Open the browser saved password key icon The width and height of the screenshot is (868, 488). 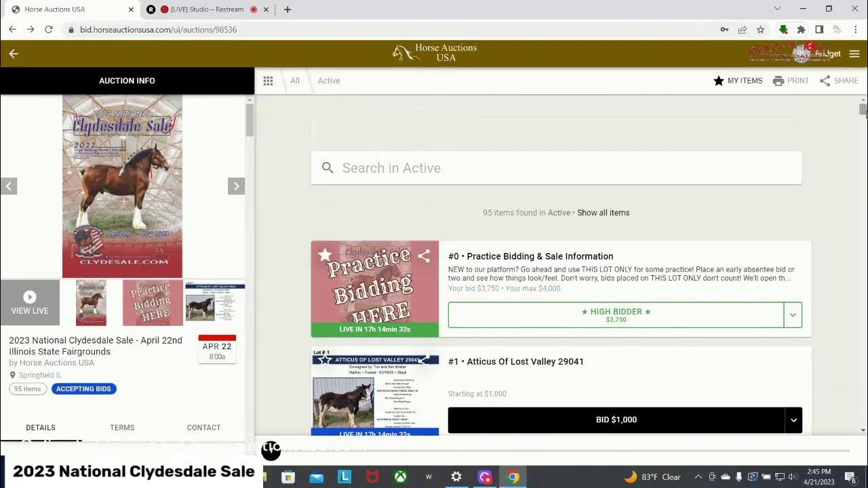pyautogui.click(x=724, y=29)
